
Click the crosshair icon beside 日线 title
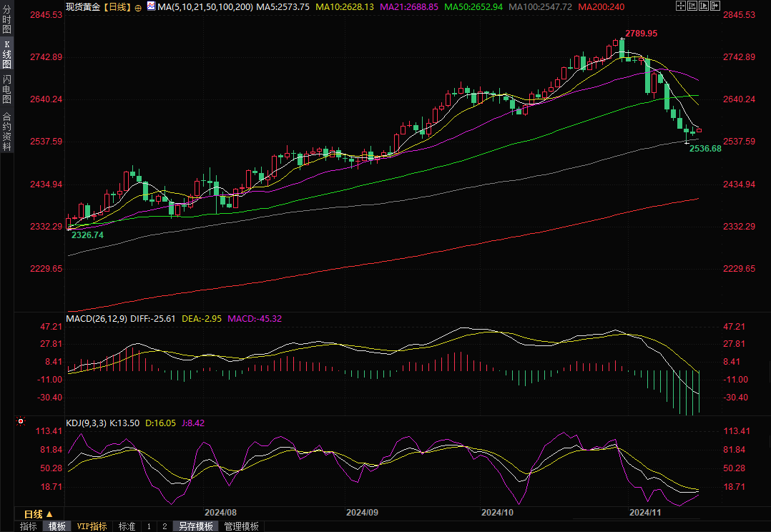click(138, 6)
